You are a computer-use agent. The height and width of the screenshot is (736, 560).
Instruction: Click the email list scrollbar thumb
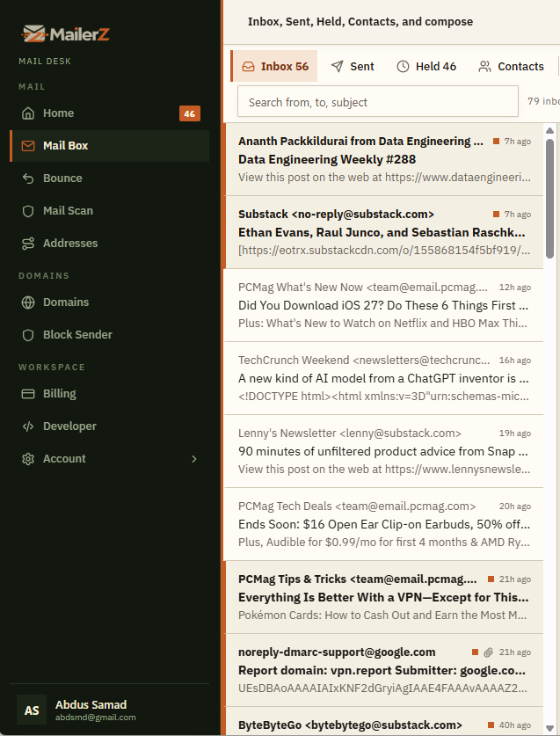tap(549, 199)
